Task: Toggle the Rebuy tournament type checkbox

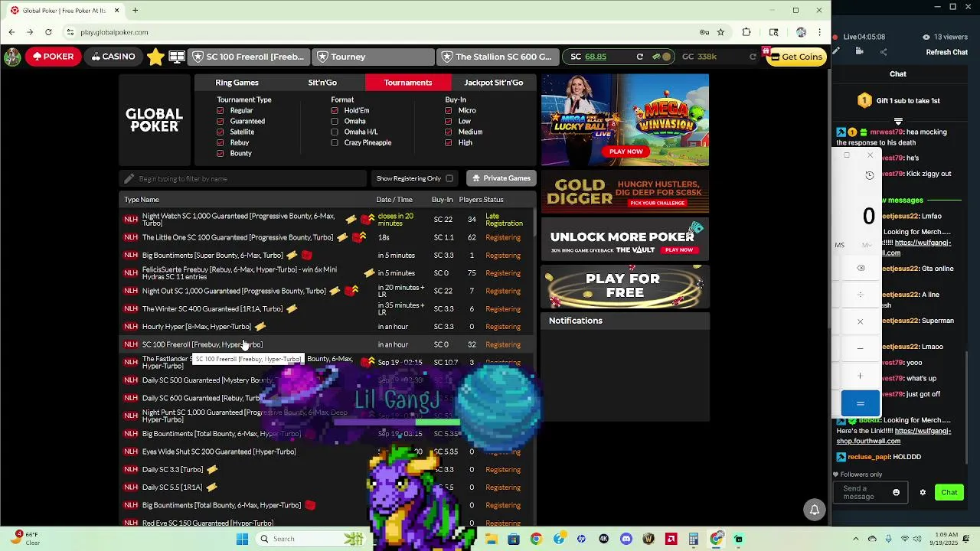Action: pos(220,142)
